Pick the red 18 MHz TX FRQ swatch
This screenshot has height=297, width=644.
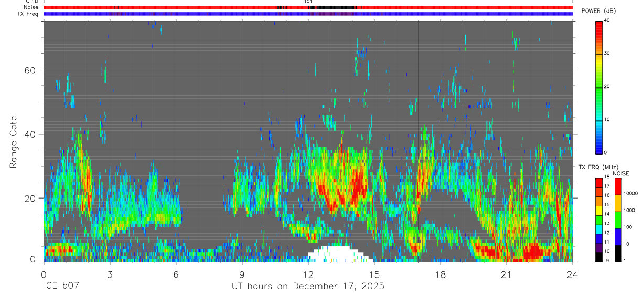coord(599,182)
